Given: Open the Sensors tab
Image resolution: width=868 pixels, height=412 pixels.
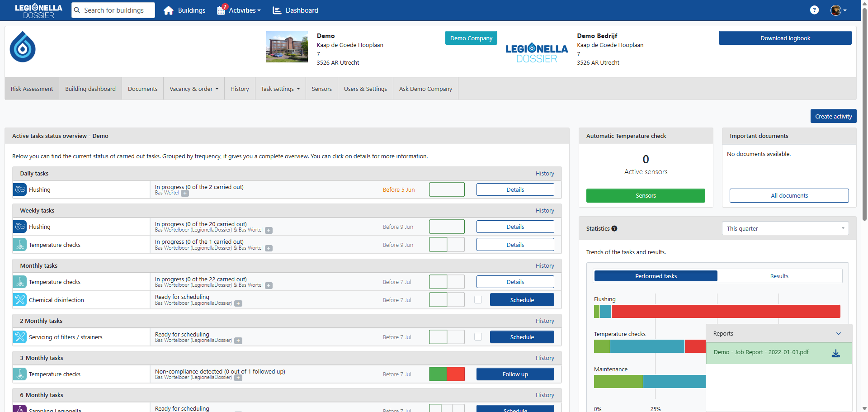Looking at the screenshot, I should tap(321, 89).
